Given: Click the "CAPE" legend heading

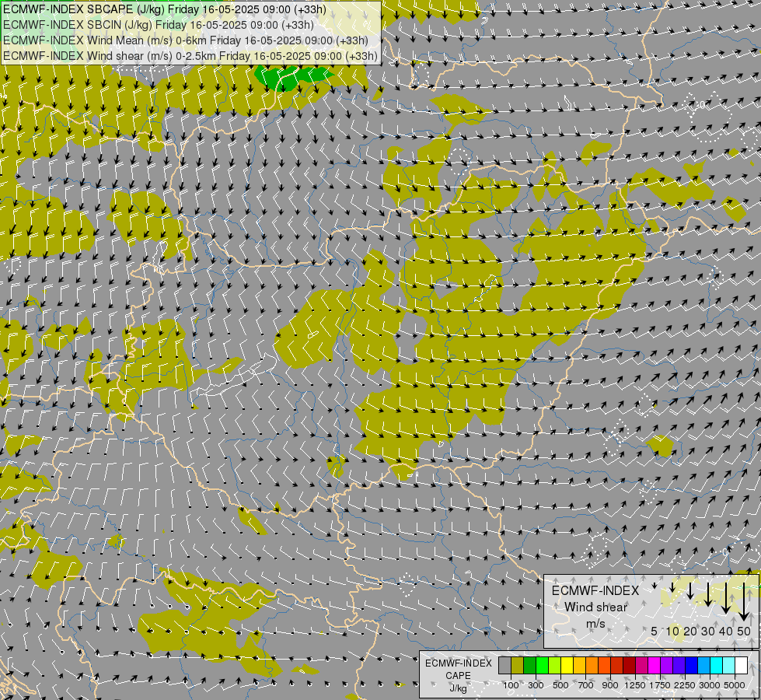Looking at the screenshot, I should pyautogui.click(x=458, y=676).
